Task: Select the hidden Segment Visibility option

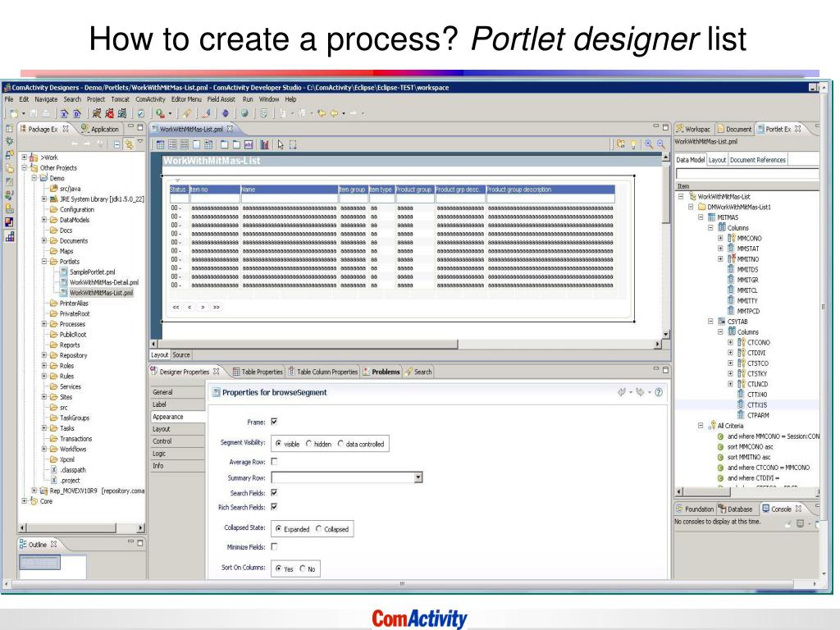Action: 309,444
